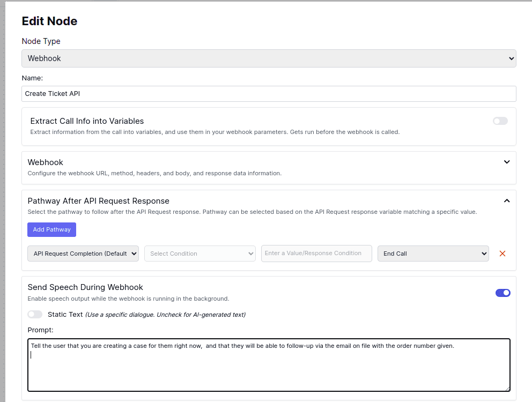Expand the Webhook section chevron
The width and height of the screenshot is (532, 402).
[507, 162]
